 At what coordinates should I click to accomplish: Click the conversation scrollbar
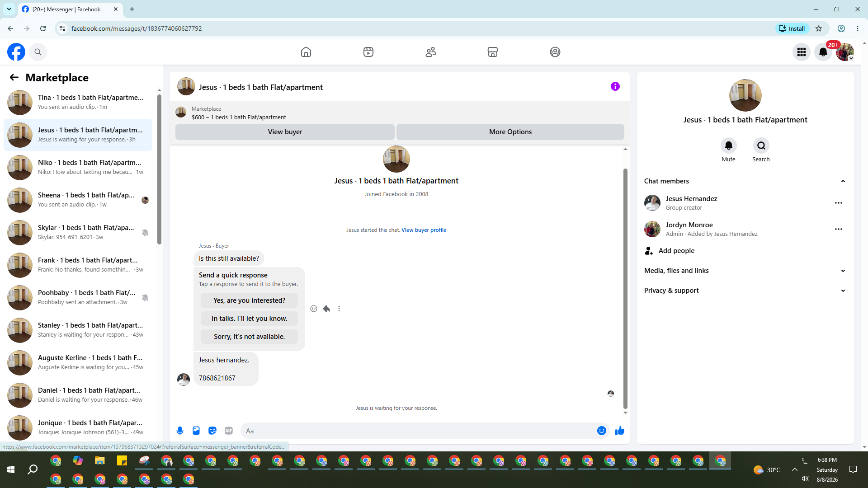625,289
